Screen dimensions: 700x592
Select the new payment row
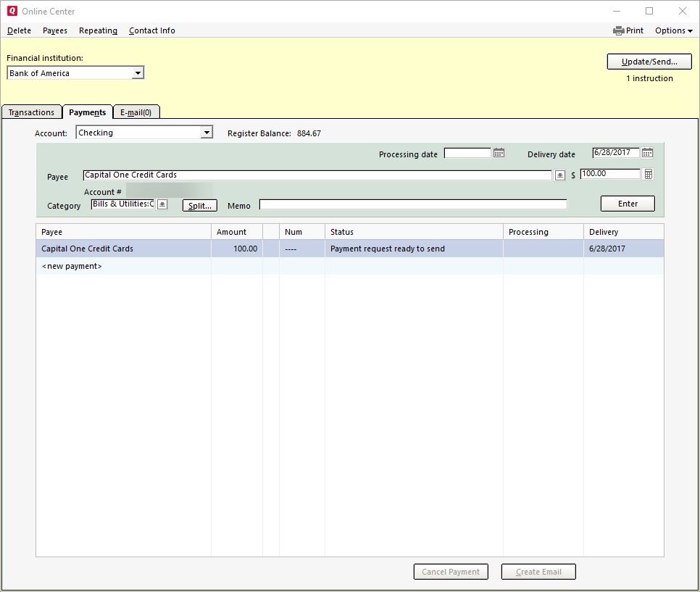click(x=123, y=266)
